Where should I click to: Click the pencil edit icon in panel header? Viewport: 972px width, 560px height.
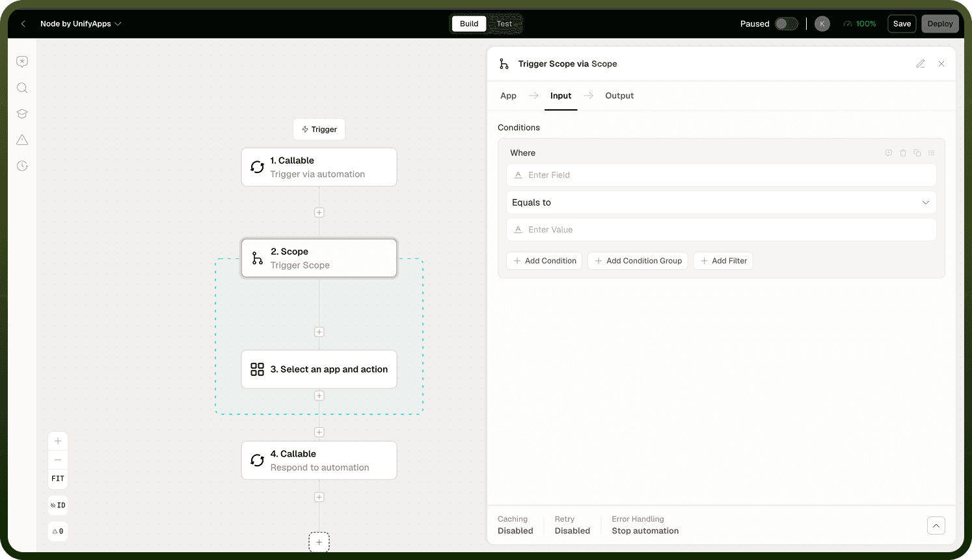click(x=921, y=64)
